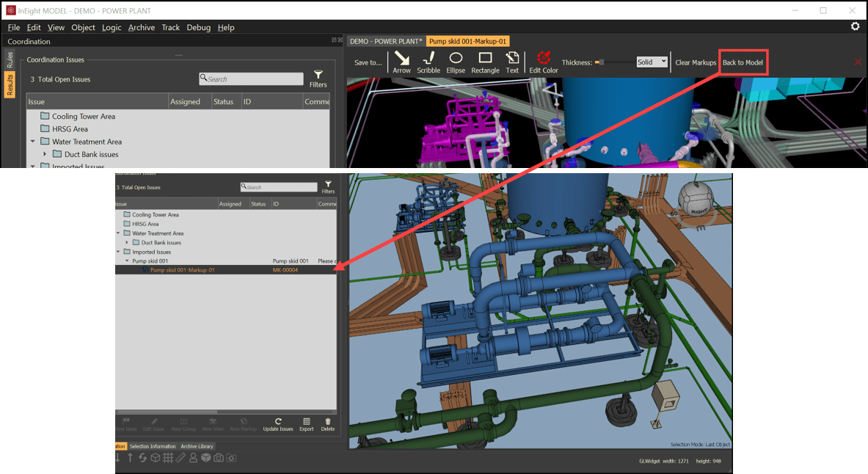Screen dimensions: 868x474
Task: Open the File menu
Action: pyautogui.click(x=14, y=27)
